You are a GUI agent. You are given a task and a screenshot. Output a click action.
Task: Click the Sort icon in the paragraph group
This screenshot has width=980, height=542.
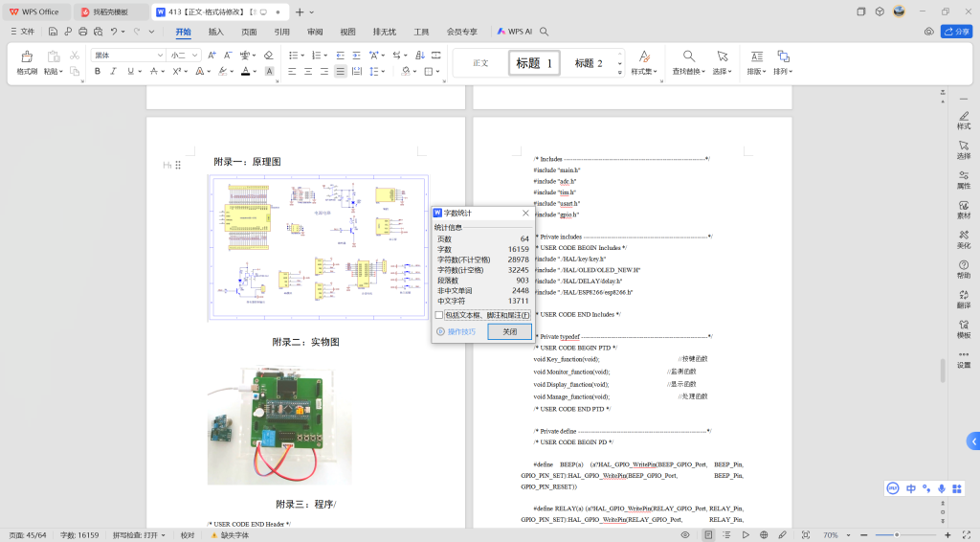[420, 55]
